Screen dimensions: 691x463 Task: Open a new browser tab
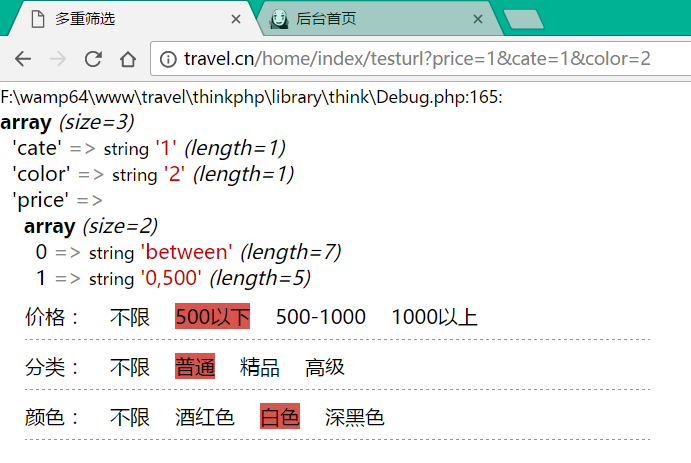[x=523, y=19]
